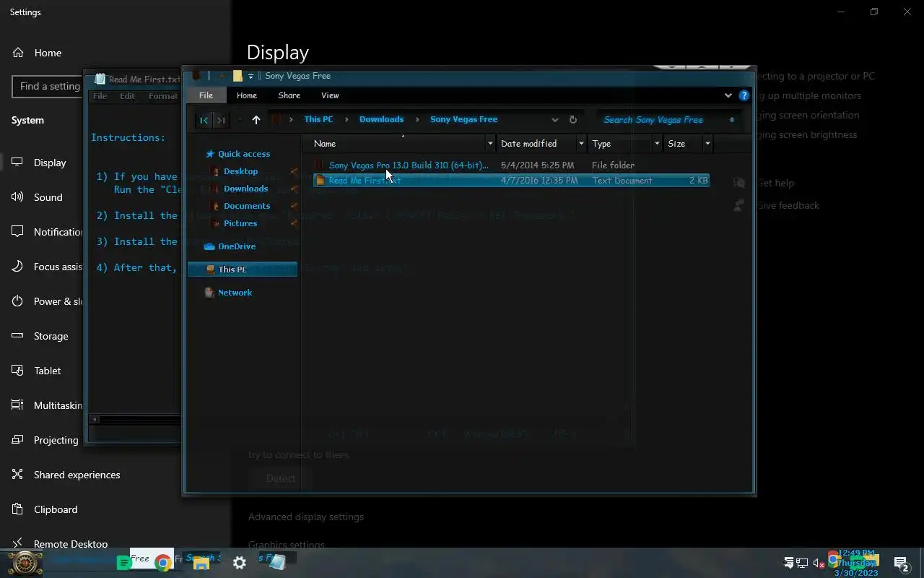924x578 pixels.
Task: Open the notification center tray icon
Action: coord(901,564)
